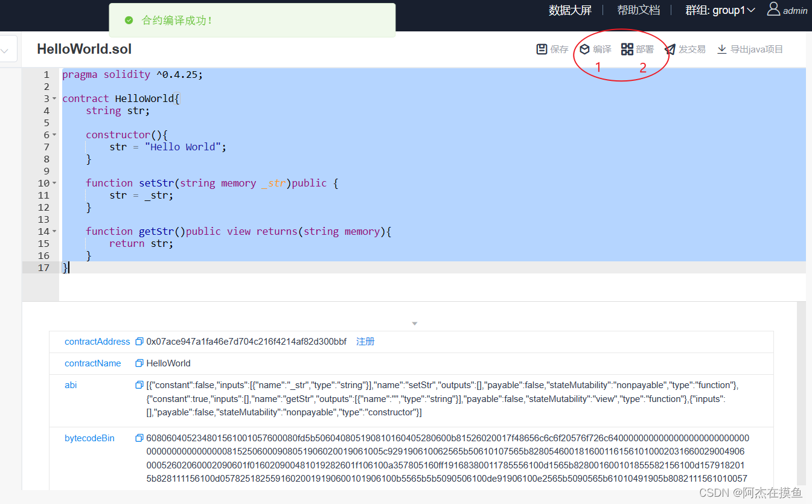Click the Export Java project download icon
This screenshot has width=812, height=504.
pyautogui.click(x=721, y=49)
